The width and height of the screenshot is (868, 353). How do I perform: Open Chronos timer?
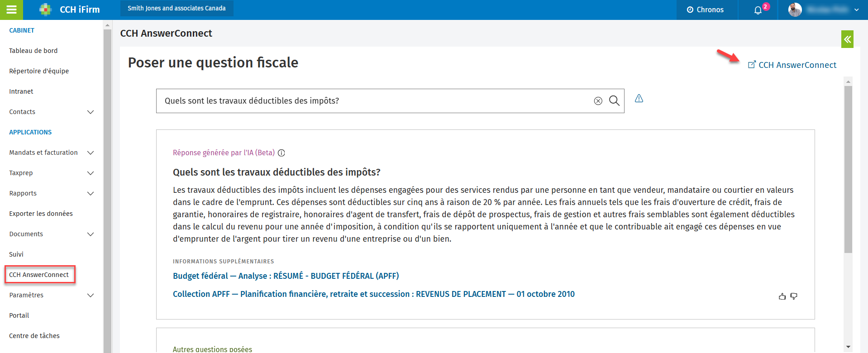[x=705, y=10]
